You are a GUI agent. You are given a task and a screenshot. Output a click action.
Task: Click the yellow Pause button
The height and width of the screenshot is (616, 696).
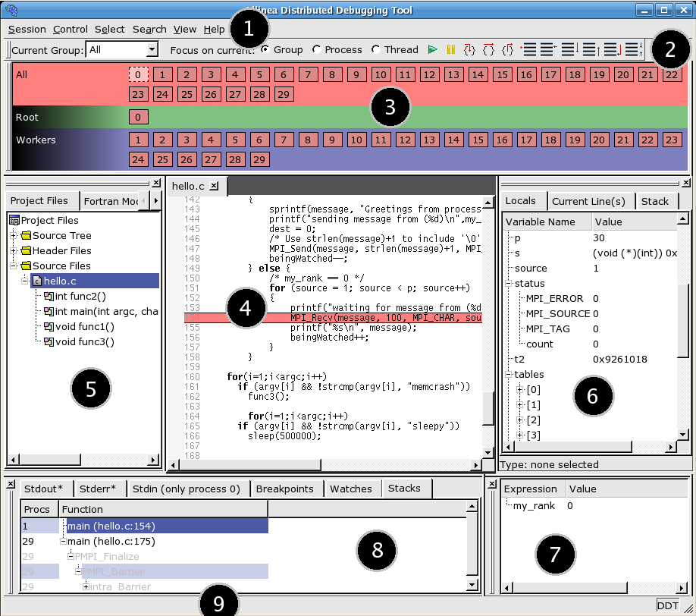451,50
